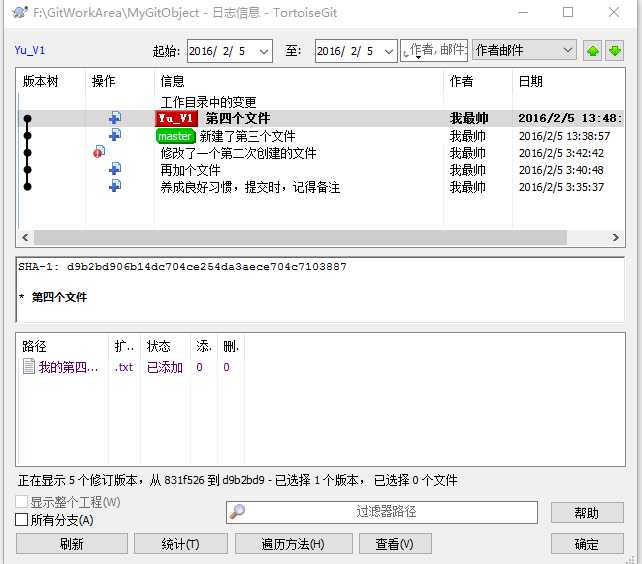Open the 起始 start date dropdown

tap(264, 51)
